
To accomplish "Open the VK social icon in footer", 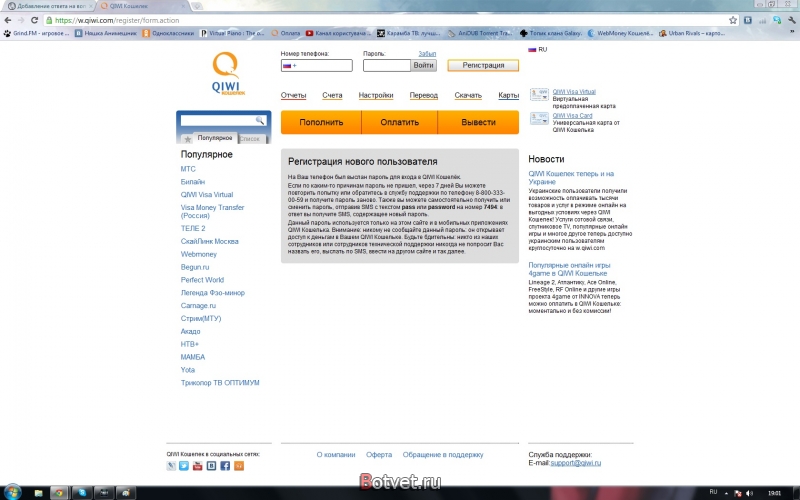I will [x=211, y=466].
